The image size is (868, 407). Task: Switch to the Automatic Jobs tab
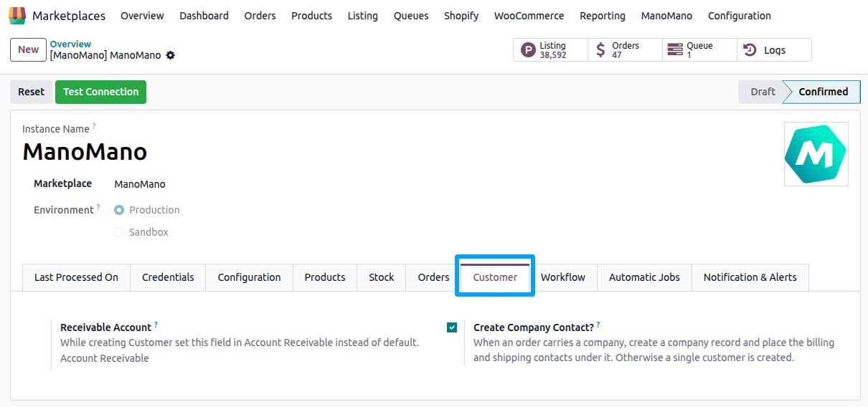click(644, 277)
